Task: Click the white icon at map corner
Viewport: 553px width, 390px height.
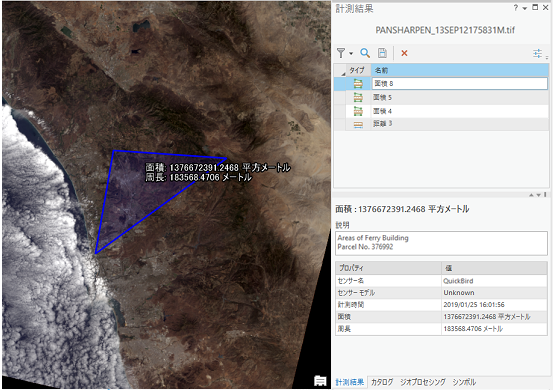Action: click(x=320, y=380)
